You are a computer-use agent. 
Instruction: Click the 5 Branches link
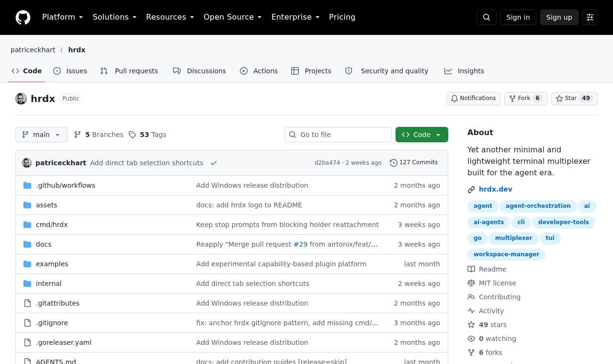click(x=99, y=135)
